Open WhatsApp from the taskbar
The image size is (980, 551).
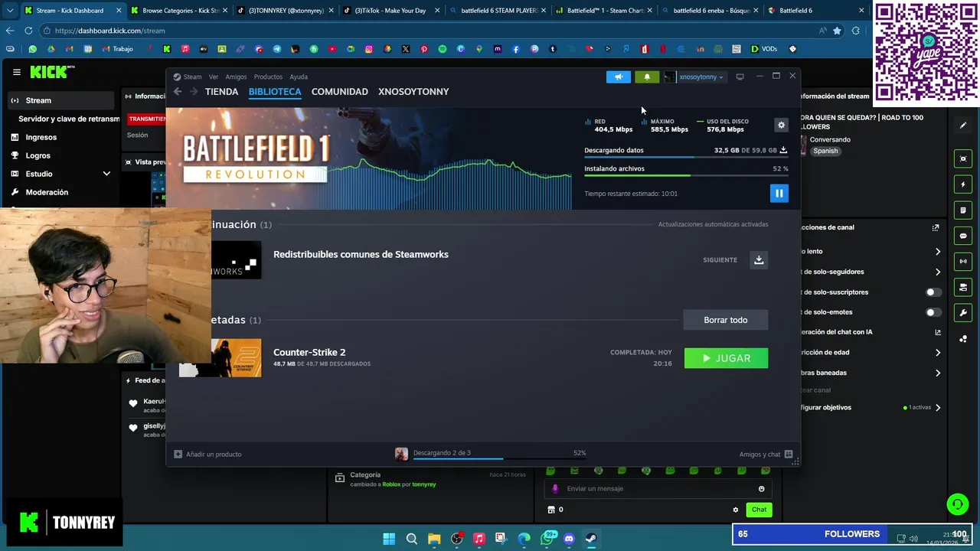pyautogui.click(x=547, y=539)
